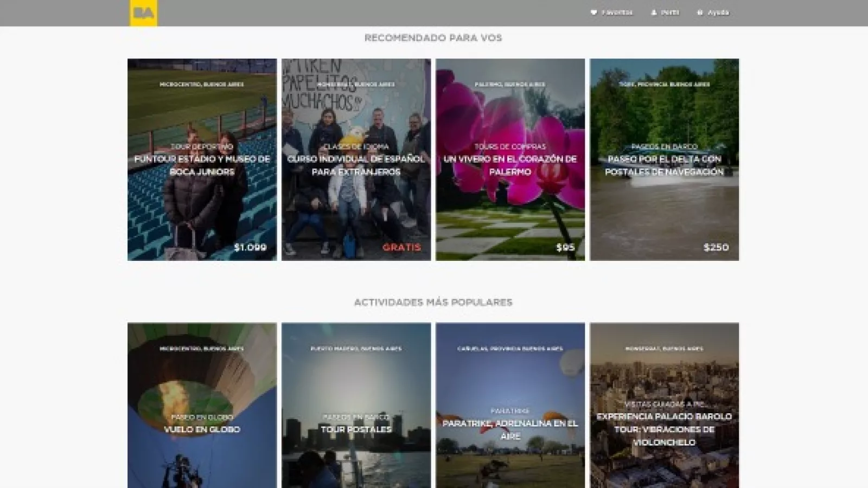
Task: Click the $1.099 price on Boca tour
Action: 250,247
